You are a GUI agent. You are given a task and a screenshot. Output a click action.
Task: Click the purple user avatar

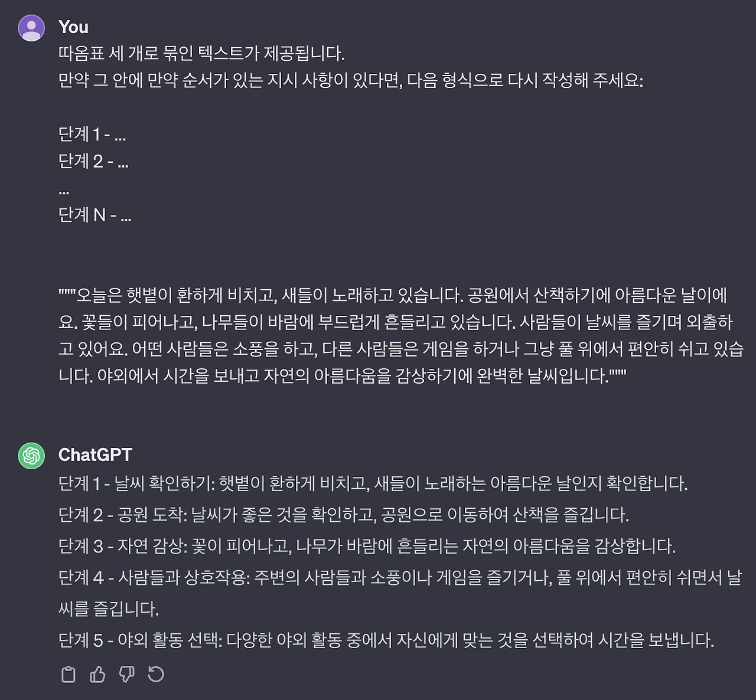31,27
